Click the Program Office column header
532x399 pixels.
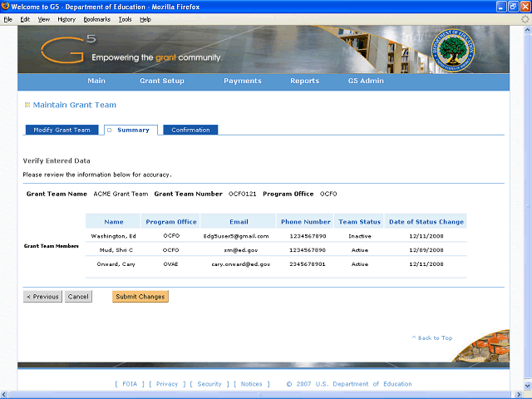pos(171,222)
